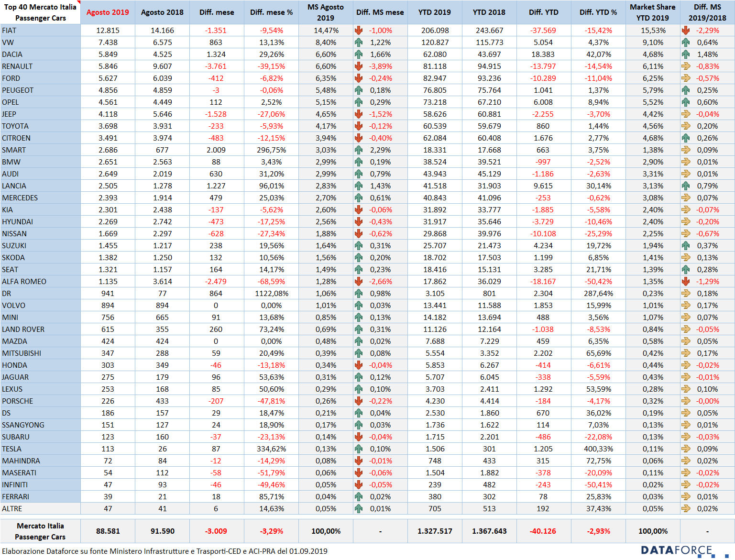Click the Dataforce logo
Viewport: 735px width, 560px height.
684,551
